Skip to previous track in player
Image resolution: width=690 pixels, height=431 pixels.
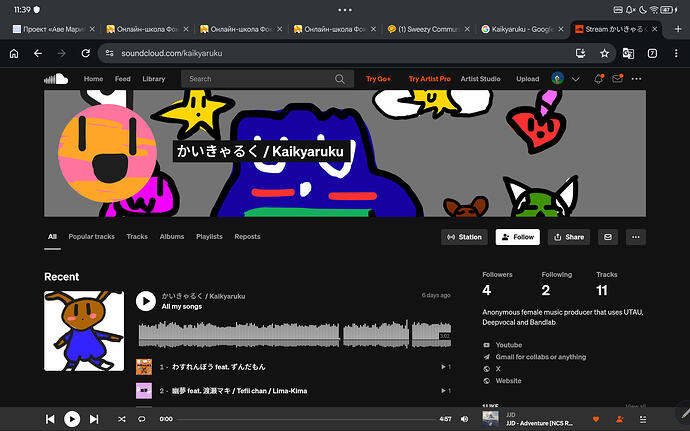pyautogui.click(x=50, y=419)
